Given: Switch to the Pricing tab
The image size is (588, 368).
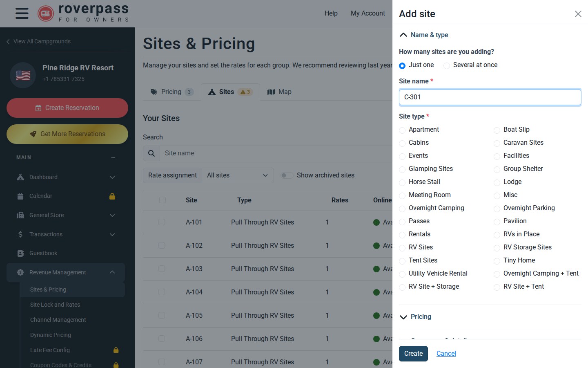Looking at the screenshot, I should point(172,92).
